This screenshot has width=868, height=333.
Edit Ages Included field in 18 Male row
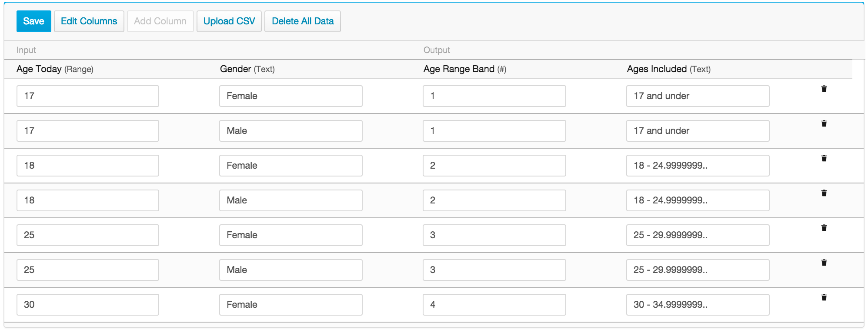[x=698, y=200]
